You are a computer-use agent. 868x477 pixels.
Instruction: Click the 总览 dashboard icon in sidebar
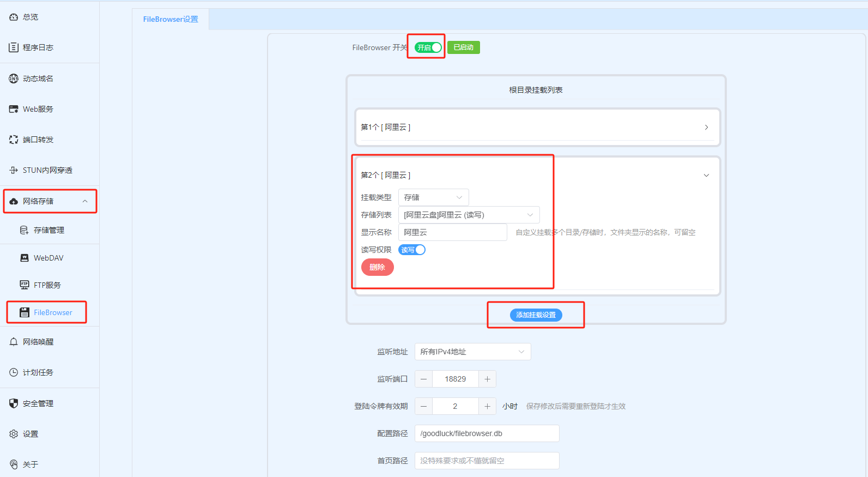tap(14, 17)
